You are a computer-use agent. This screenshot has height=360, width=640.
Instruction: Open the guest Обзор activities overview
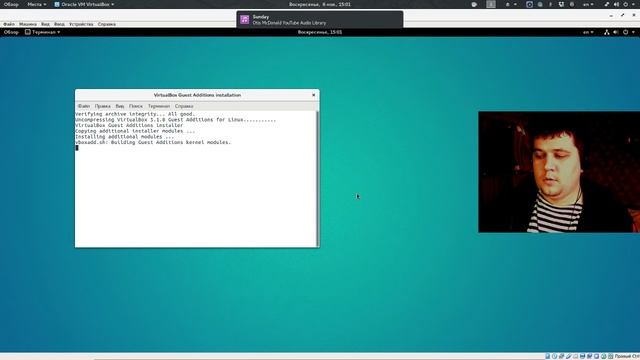click(11, 32)
